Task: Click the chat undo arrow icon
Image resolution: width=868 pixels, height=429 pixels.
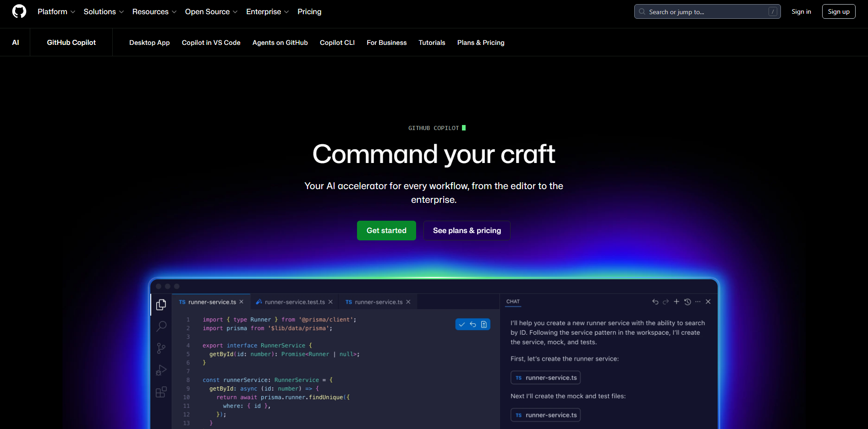Action: click(655, 302)
